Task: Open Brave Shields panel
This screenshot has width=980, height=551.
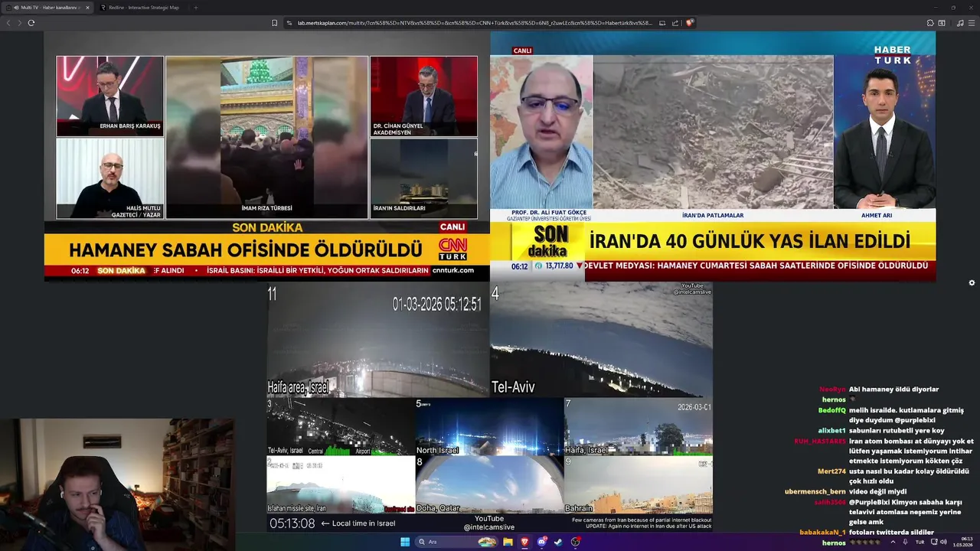Action: [689, 23]
